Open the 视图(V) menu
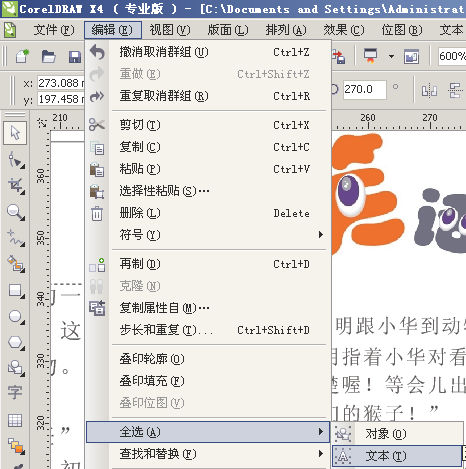Screen dimensions: 466x469 click(x=170, y=30)
